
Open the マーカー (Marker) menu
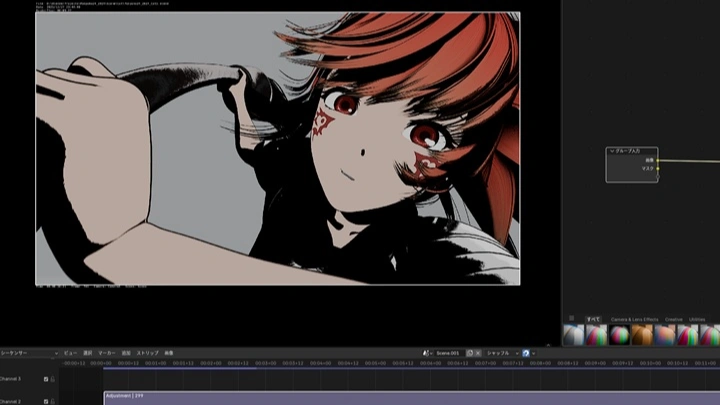tap(107, 353)
